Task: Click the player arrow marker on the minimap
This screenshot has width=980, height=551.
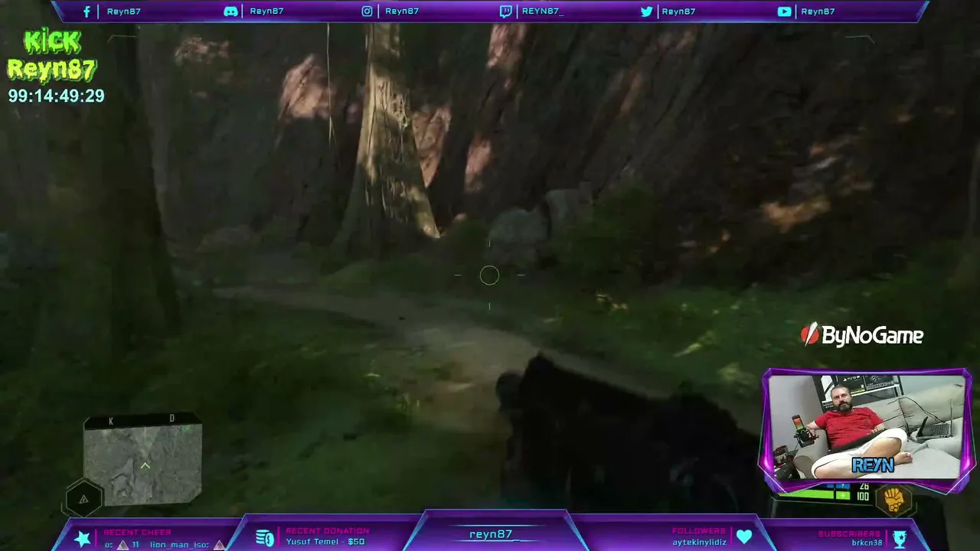Action: click(x=145, y=465)
